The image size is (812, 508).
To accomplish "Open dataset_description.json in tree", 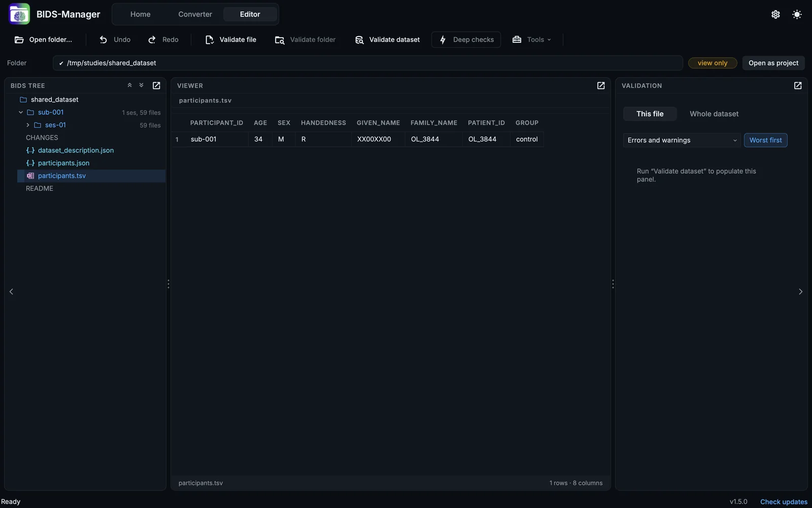I will coord(76,150).
